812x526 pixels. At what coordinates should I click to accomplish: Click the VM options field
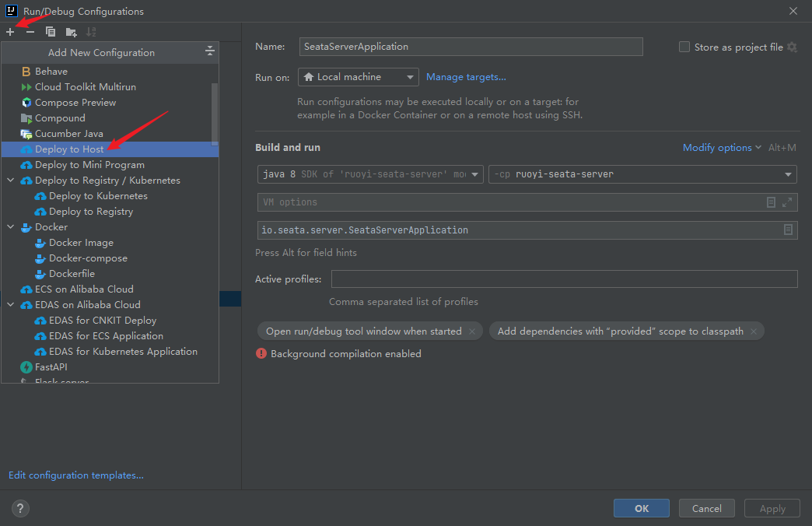point(527,202)
